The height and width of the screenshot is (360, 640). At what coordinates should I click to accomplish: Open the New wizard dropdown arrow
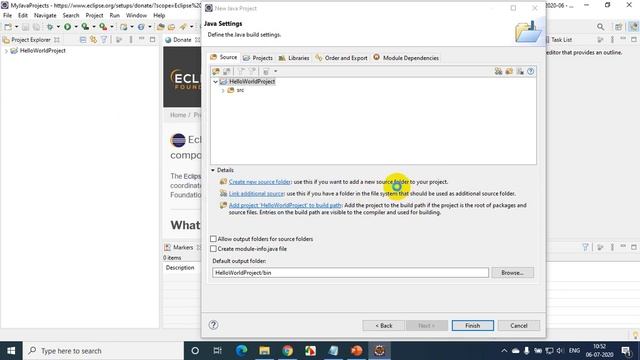16,27
